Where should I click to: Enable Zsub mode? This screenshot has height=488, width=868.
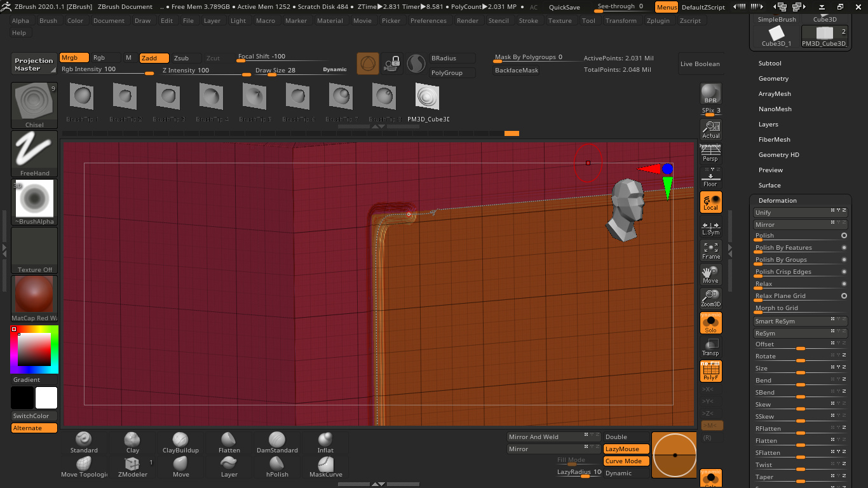(186, 58)
